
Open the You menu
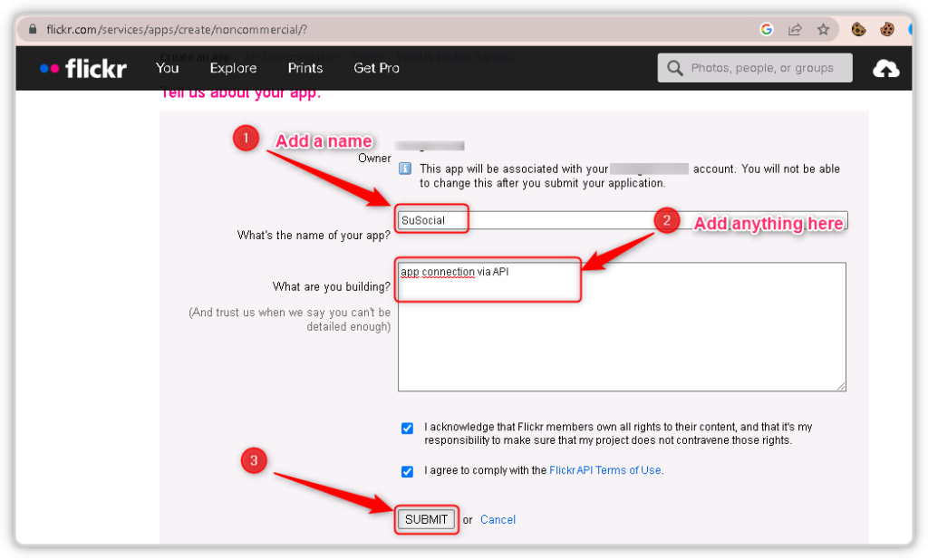point(167,67)
